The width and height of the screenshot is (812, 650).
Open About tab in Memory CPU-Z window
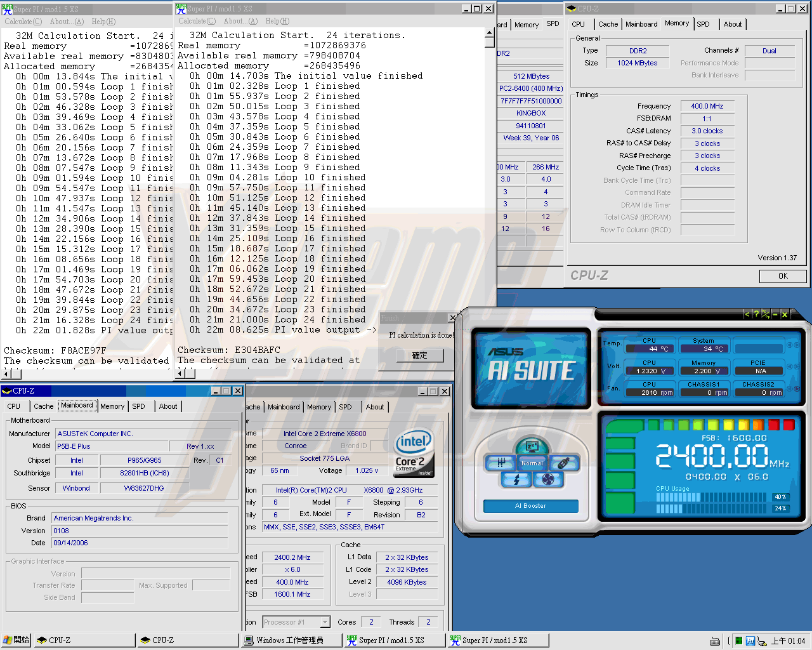733,24
